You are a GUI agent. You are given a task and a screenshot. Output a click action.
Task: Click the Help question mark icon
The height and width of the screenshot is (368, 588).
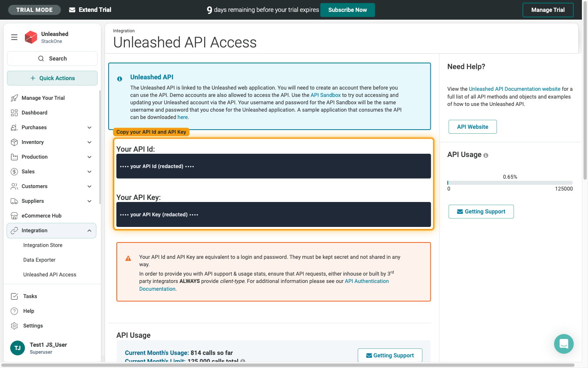14,311
